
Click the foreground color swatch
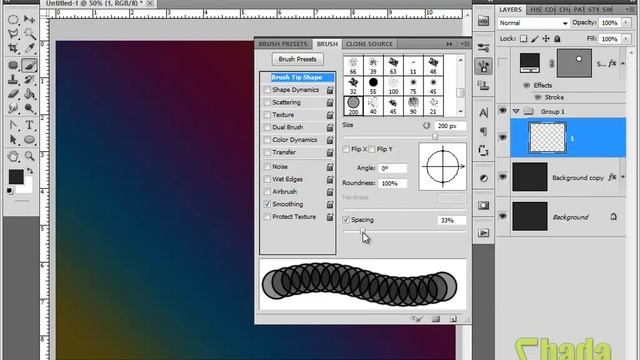click(16, 177)
